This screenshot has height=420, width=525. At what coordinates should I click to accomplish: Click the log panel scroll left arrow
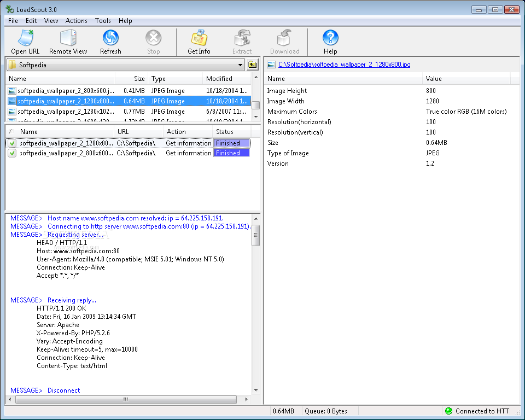[10, 399]
